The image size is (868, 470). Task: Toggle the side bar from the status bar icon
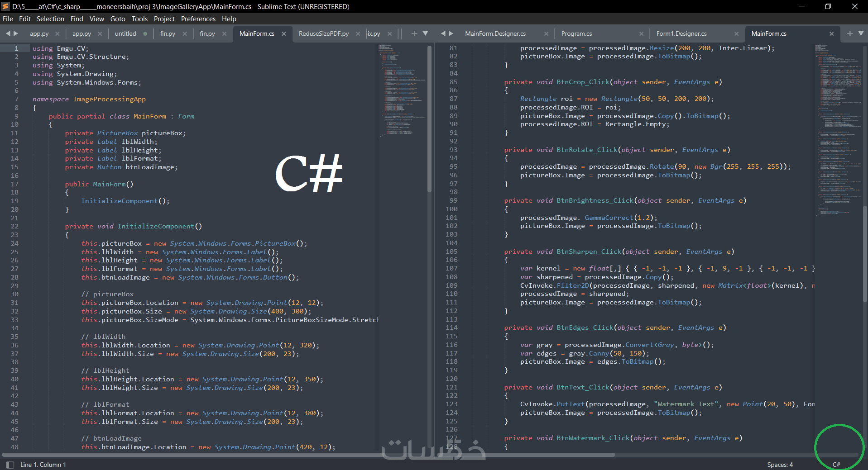point(10,465)
